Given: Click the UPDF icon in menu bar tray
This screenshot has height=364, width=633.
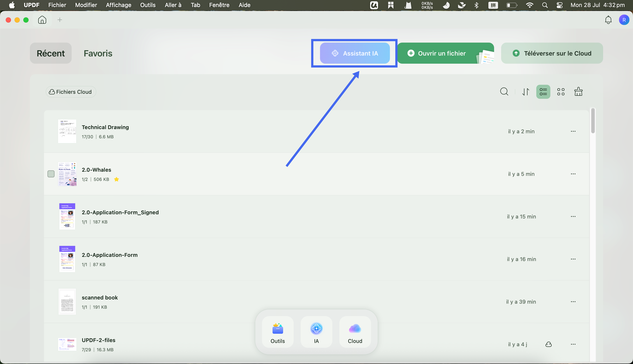Looking at the screenshot, I should click(374, 5).
